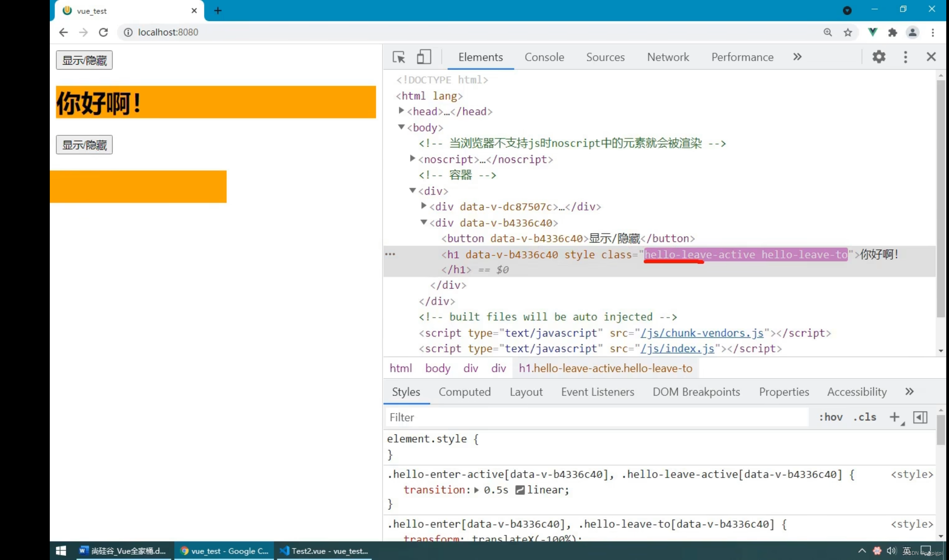This screenshot has width=949, height=560.
Task: Close the vue_test browser tab
Action: [x=194, y=10]
